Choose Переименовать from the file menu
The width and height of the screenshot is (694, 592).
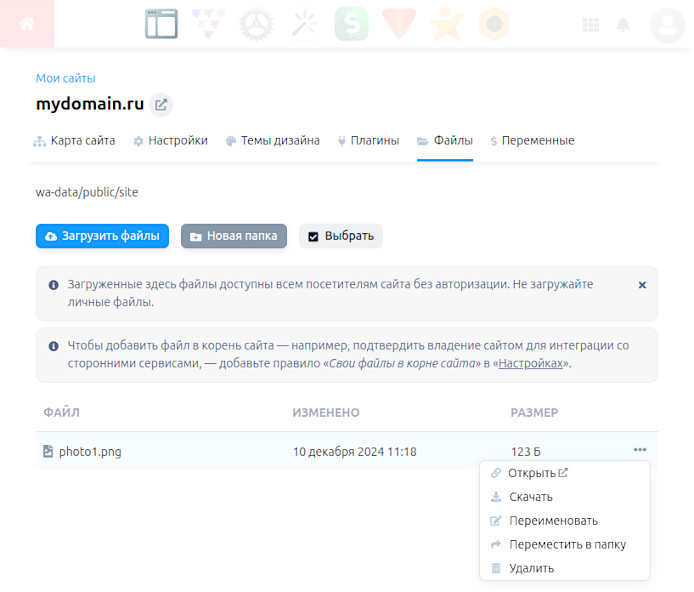pos(553,521)
